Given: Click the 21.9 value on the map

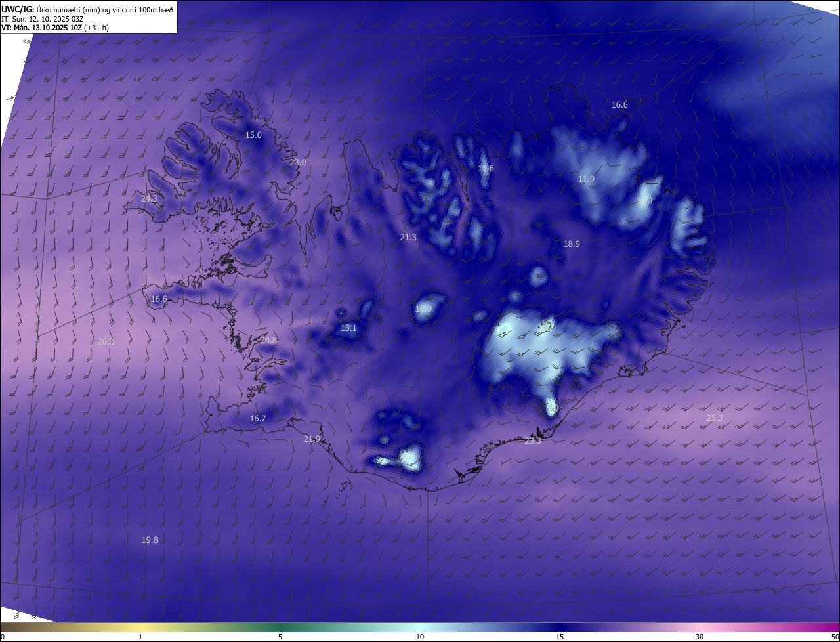Looking at the screenshot, I should [312, 439].
